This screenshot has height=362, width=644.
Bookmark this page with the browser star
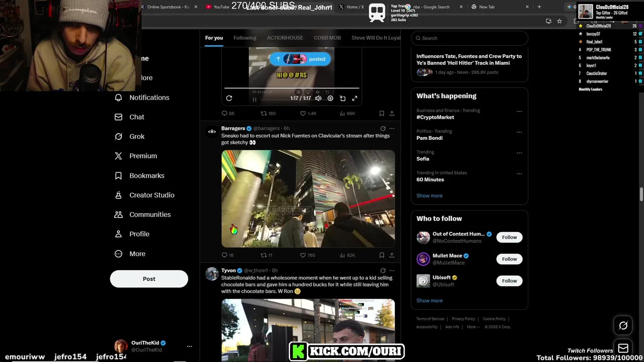[559, 21]
